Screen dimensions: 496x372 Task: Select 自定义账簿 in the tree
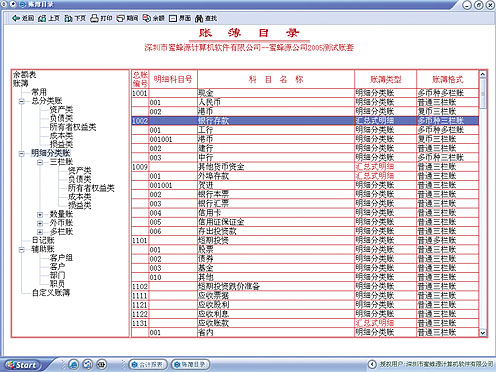(51, 293)
